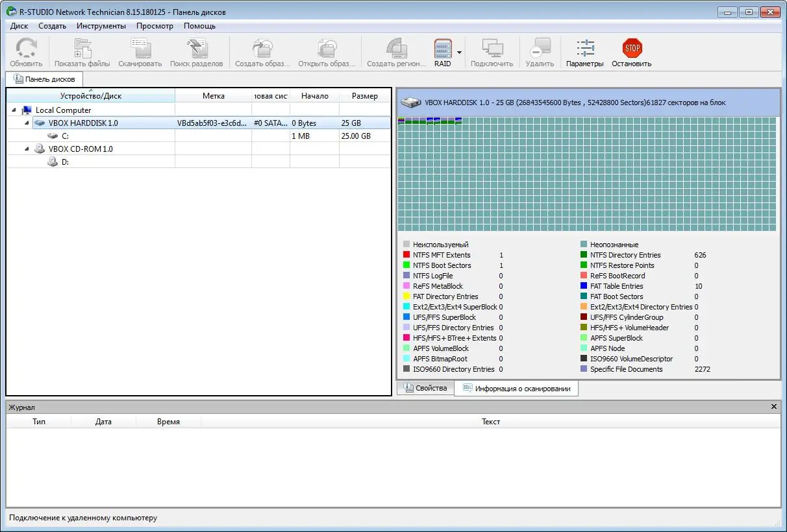Screen dimensions: 787x532
Task: Collapse the VBOX HARDDISK 1.0 node
Action: point(27,123)
